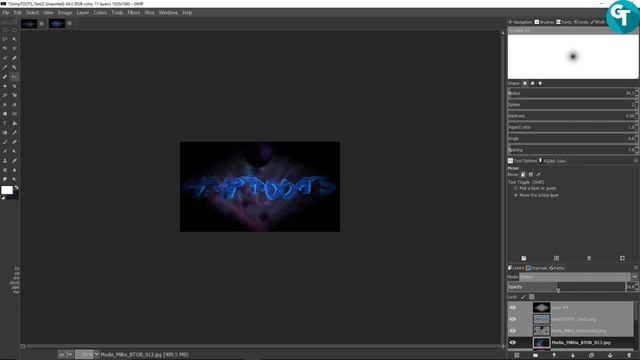The image size is (640, 360).
Task: Set Move mode to path icon
Action: pos(538,175)
